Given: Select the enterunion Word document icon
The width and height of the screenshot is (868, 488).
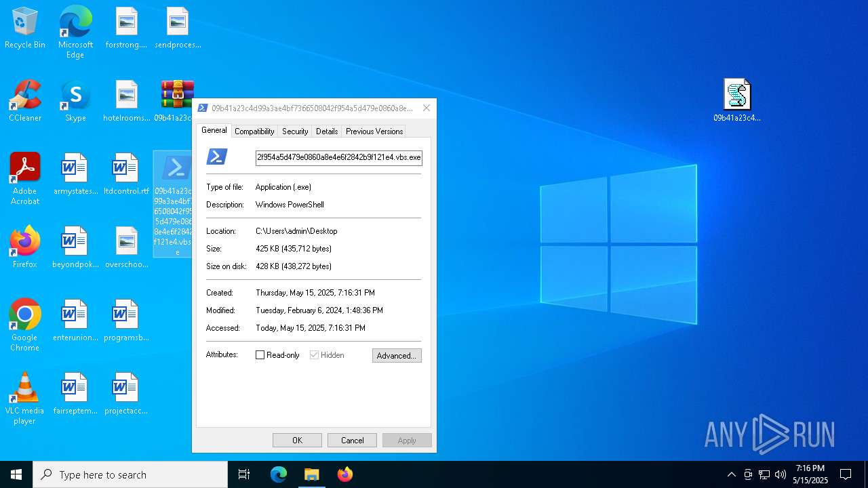Looking at the screenshot, I should [x=75, y=321].
